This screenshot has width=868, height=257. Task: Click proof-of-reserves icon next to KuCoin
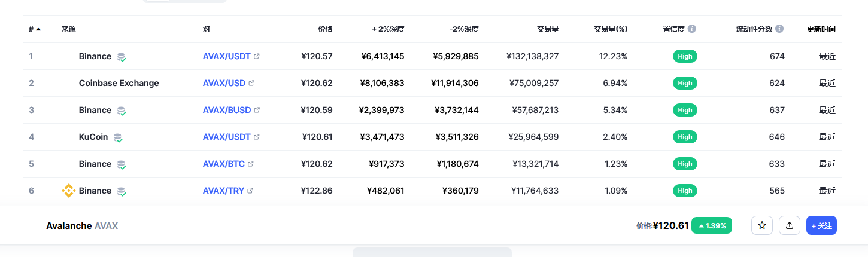119,137
